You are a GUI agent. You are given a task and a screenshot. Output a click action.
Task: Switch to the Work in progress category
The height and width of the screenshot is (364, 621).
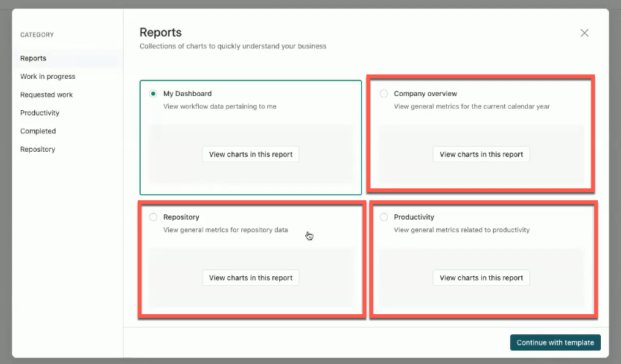[x=48, y=77]
